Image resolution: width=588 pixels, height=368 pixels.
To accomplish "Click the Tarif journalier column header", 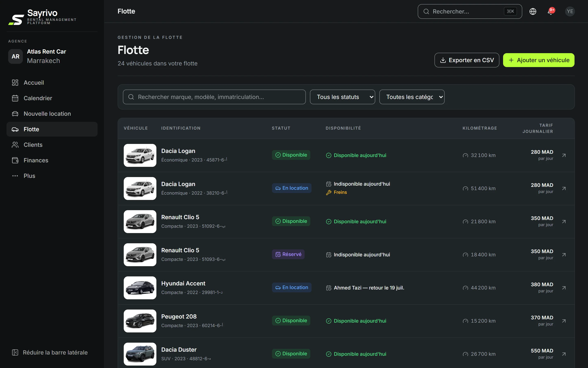I will 538,128.
